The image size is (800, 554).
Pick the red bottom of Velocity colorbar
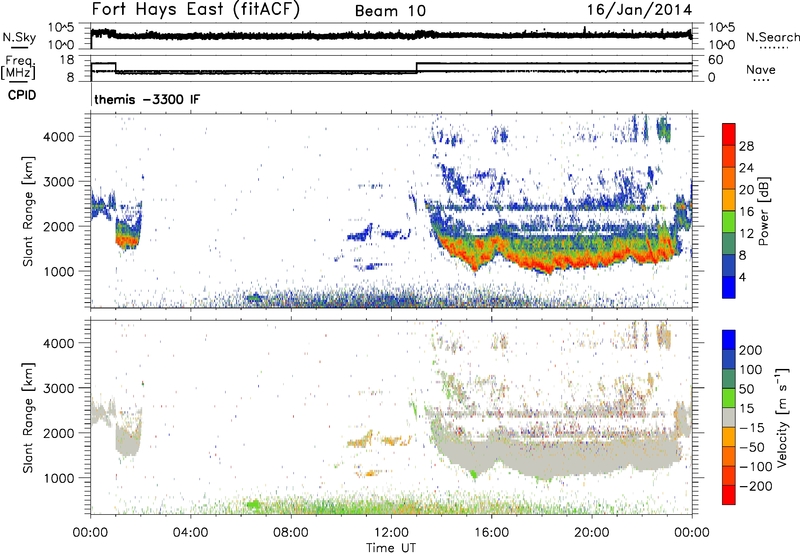pyautogui.click(x=729, y=495)
